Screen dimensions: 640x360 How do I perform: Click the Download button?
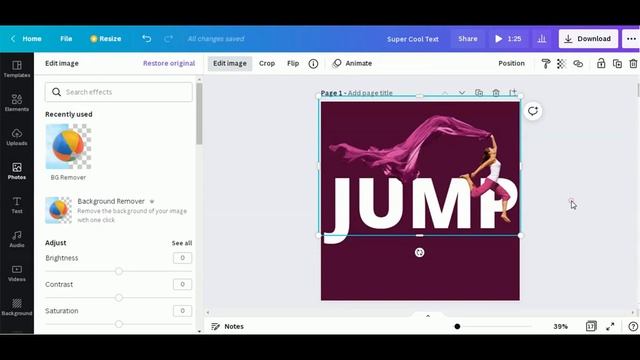pos(588,39)
